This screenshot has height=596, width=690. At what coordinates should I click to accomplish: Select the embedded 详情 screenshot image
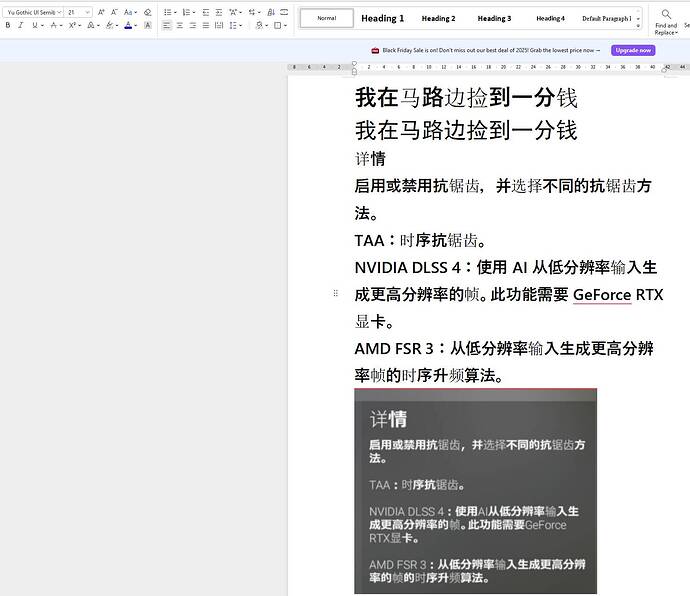pyautogui.click(x=475, y=491)
